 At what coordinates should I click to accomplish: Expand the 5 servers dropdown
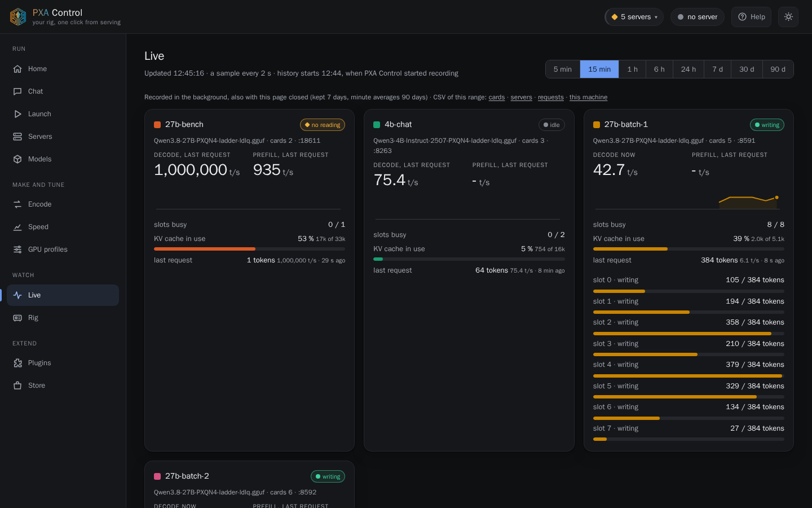[x=634, y=17]
